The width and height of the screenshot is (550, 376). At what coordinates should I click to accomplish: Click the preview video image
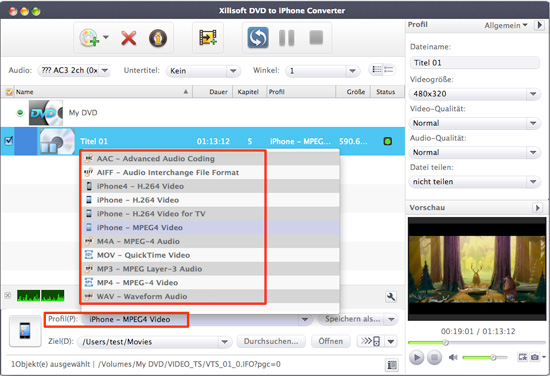[x=477, y=269]
